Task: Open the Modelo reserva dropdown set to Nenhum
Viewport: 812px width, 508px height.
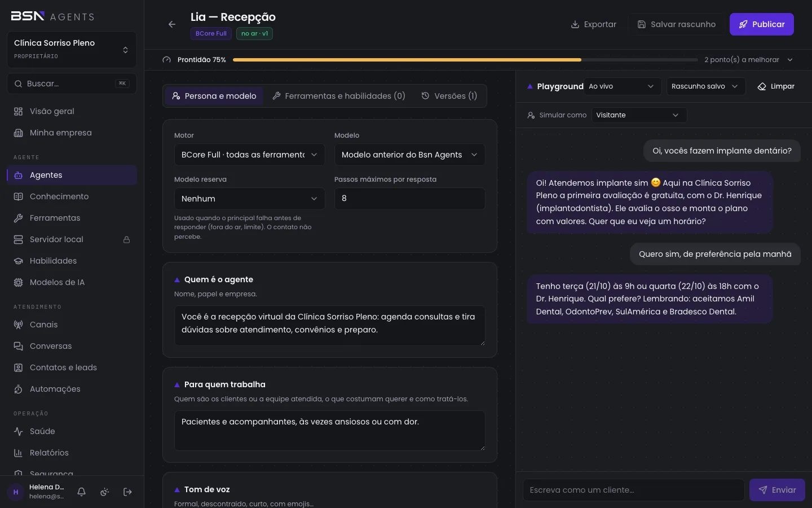Action: (x=249, y=199)
